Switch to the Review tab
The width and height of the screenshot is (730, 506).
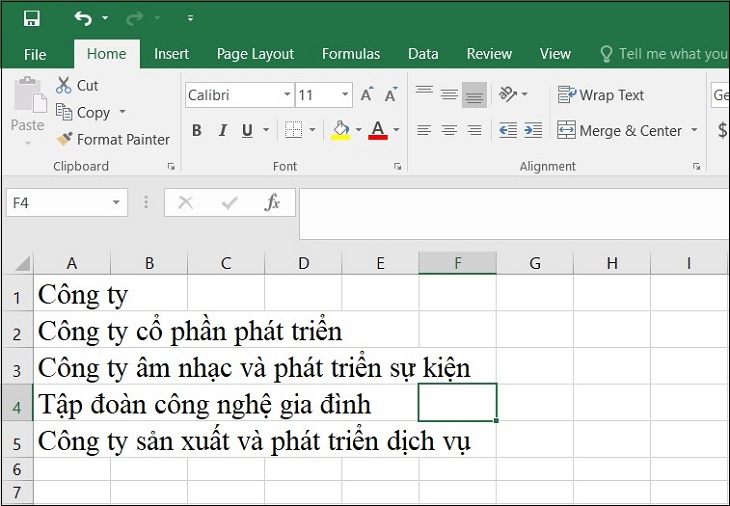point(489,54)
